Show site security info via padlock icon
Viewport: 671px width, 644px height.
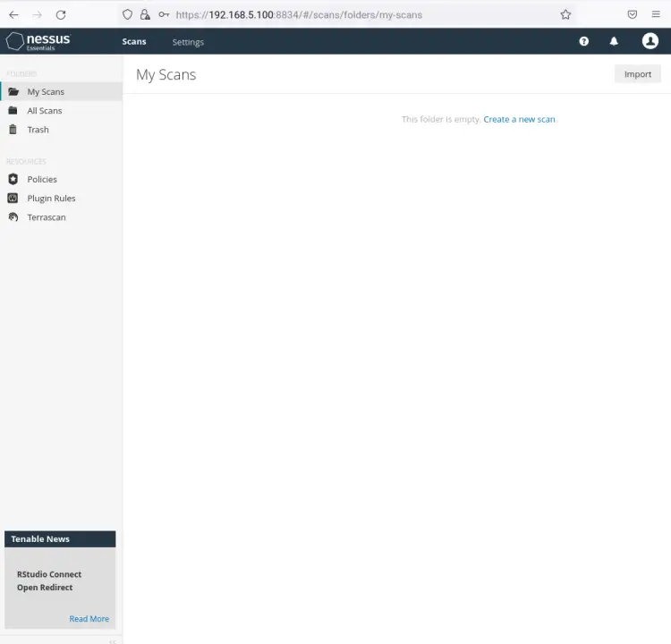[x=145, y=14]
